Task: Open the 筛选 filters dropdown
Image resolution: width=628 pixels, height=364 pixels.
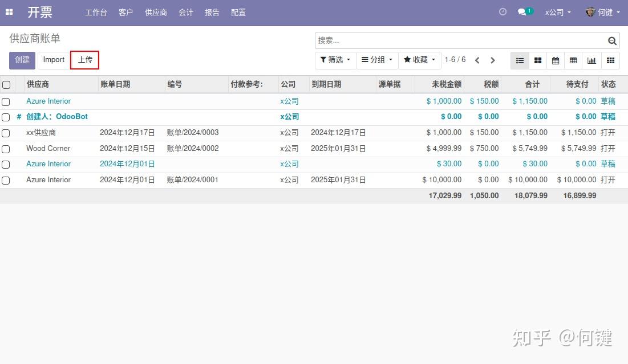Action: pos(335,60)
